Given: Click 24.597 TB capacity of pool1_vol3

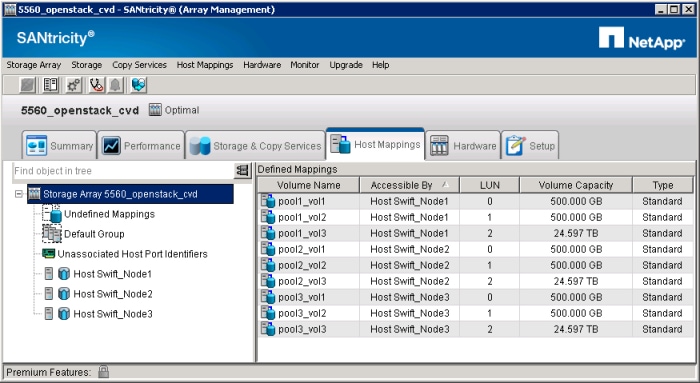Looking at the screenshot, I should tap(576, 233).
